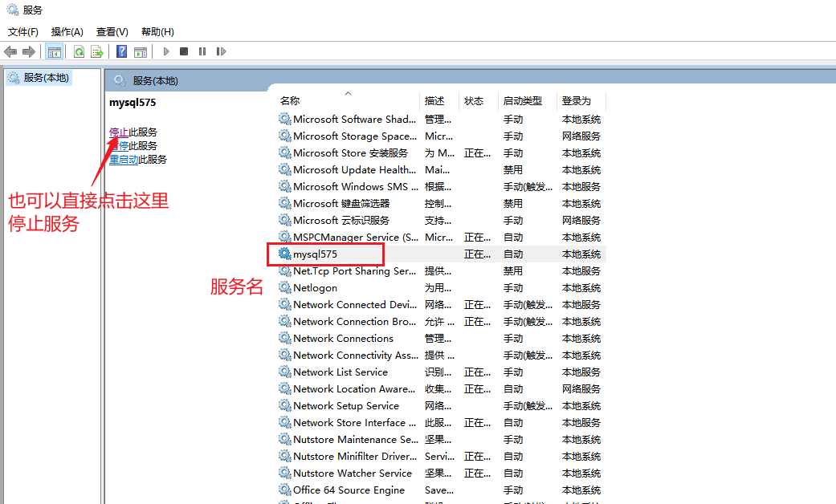This screenshot has width=836, height=504.
Task: Open Help via the blue question-mark icon
Action: pyautogui.click(x=121, y=51)
